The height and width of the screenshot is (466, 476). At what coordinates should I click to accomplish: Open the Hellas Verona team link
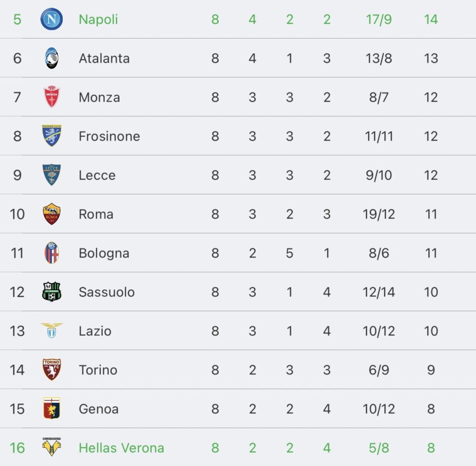[121, 448]
